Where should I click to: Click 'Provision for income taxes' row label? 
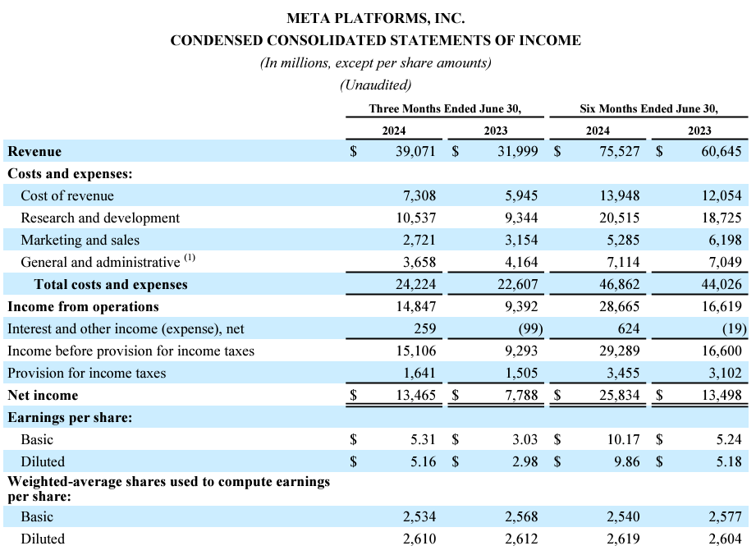click(87, 374)
